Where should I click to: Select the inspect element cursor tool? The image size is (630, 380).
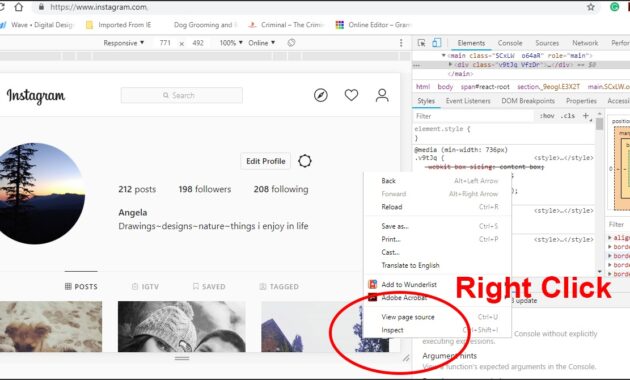[421, 43]
